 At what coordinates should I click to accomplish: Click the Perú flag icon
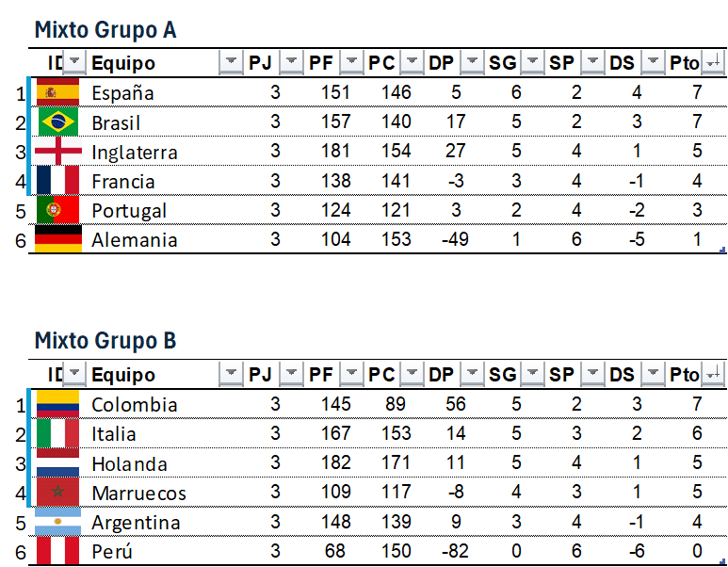[x=57, y=551]
